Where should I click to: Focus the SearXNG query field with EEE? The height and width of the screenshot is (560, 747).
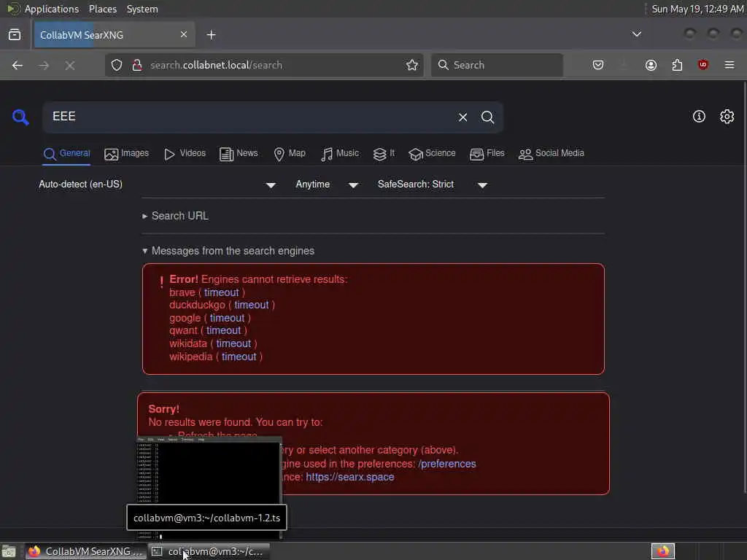coord(248,117)
